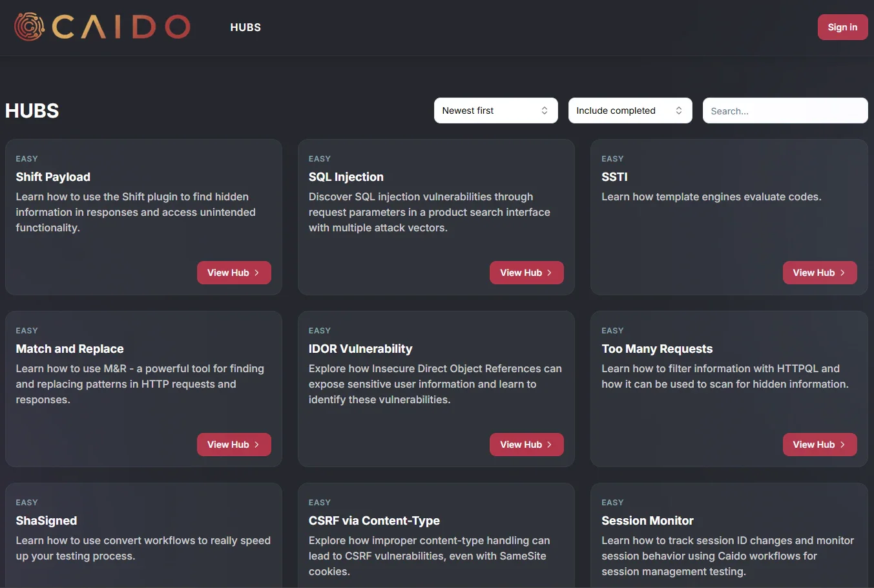Click the CAIDO wordmark text in header
Viewport: 874px width, 588px height.
click(x=121, y=27)
